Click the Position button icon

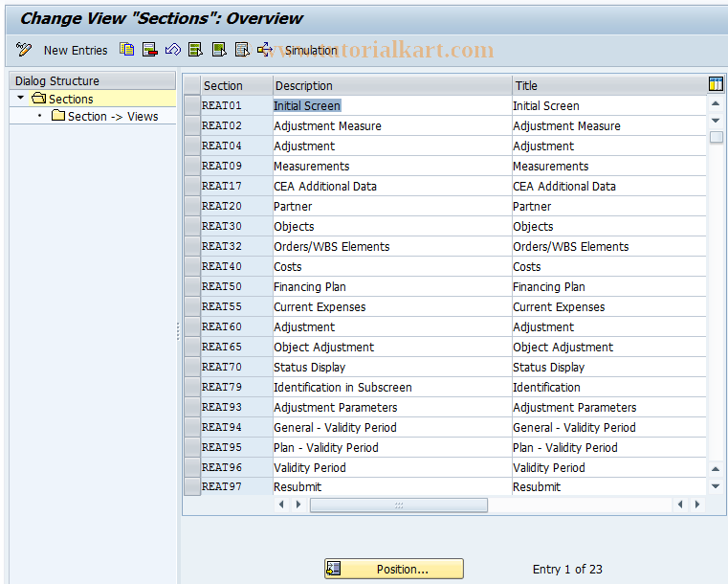tap(333, 569)
